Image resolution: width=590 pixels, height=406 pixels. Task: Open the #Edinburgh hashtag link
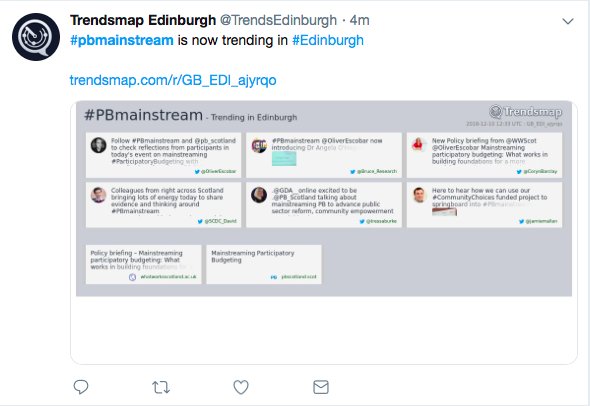[328, 40]
